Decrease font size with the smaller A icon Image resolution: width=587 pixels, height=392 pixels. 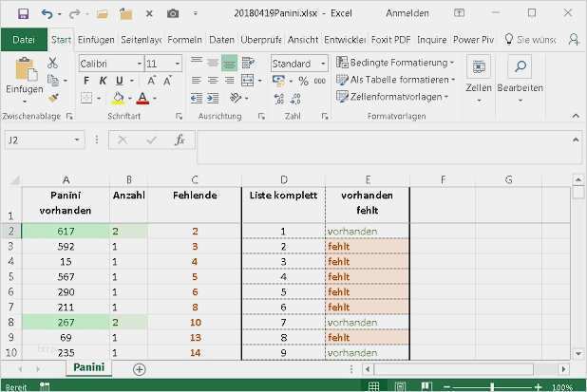(x=167, y=81)
